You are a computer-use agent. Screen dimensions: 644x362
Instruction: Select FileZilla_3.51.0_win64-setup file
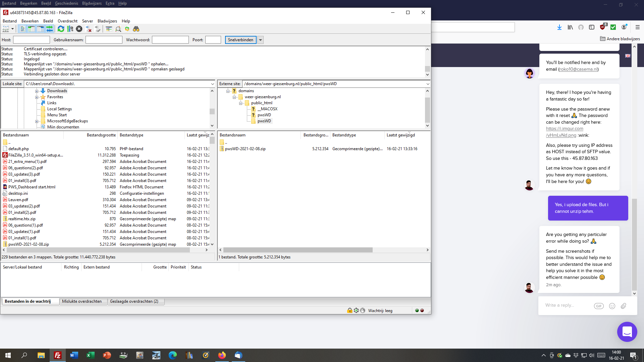tap(36, 155)
